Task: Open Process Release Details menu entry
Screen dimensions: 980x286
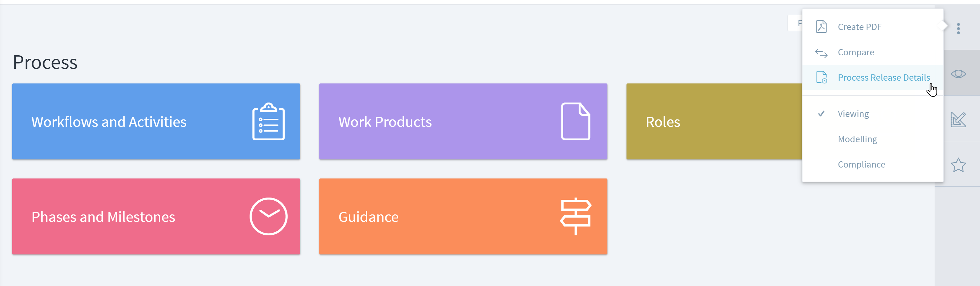Action: click(883, 78)
